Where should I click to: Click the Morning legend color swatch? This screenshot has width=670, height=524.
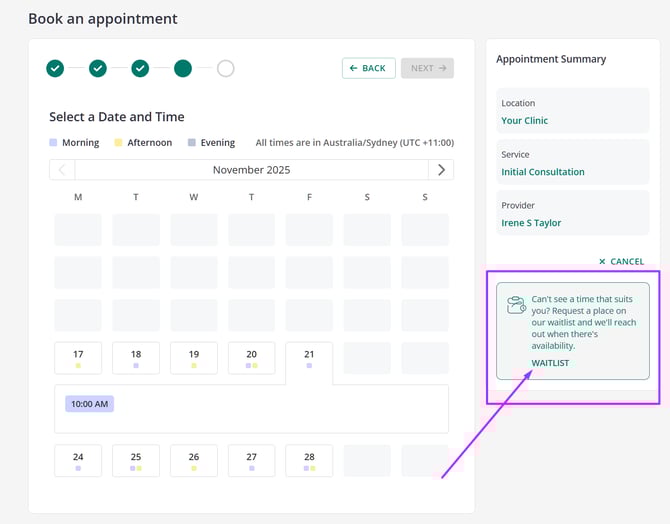(x=53, y=143)
